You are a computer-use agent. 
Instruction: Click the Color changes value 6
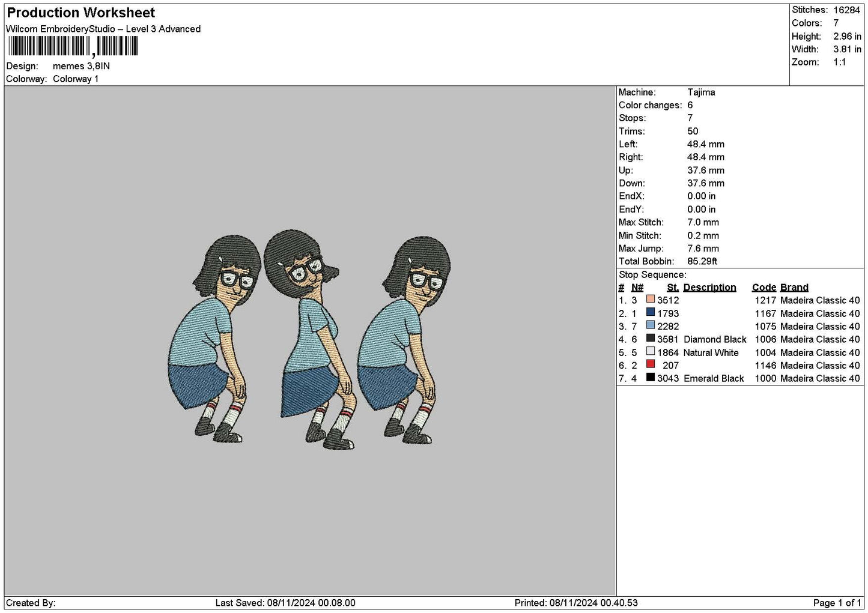tap(690, 105)
